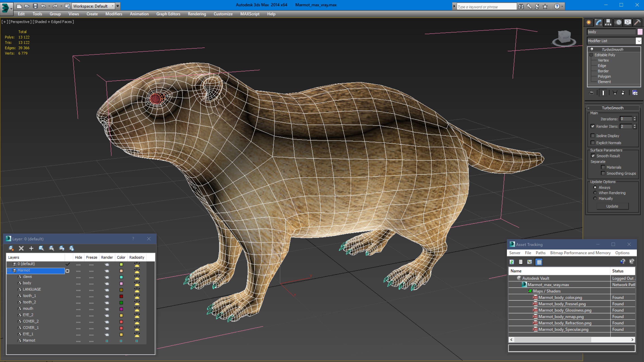Open the Motion command panel tab

[x=618, y=23]
